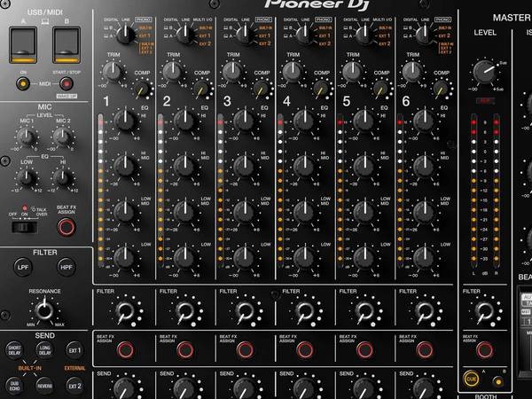Adjust channel 6 TRIM knob
532x399 pixels.
tap(412, 72)
